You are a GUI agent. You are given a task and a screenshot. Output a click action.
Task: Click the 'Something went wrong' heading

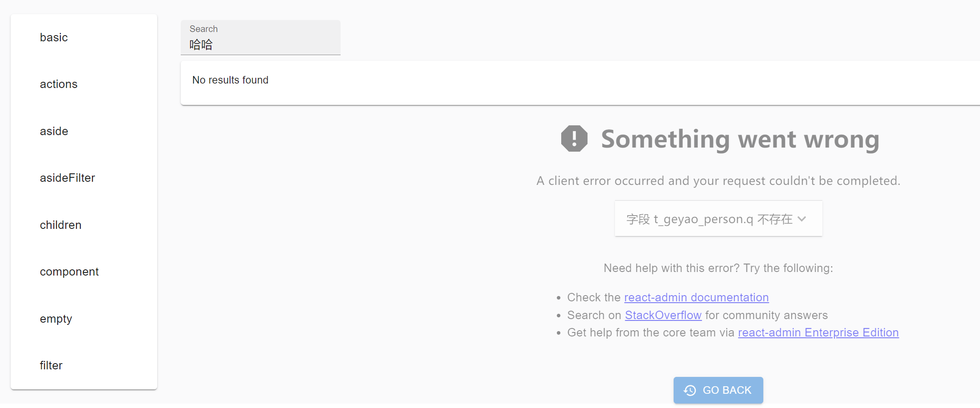tap(740, 139)
